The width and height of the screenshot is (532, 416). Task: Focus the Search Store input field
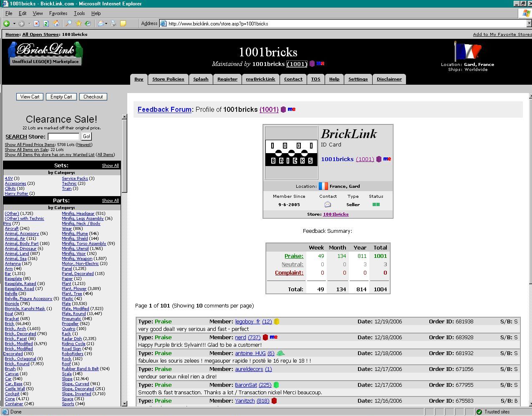tap(63, 136)
